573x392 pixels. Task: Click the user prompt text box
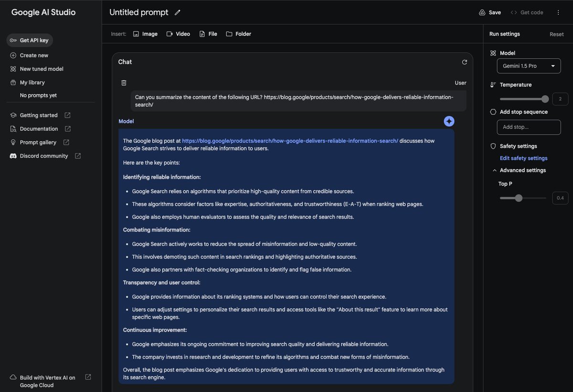click(x=298, y=101)
